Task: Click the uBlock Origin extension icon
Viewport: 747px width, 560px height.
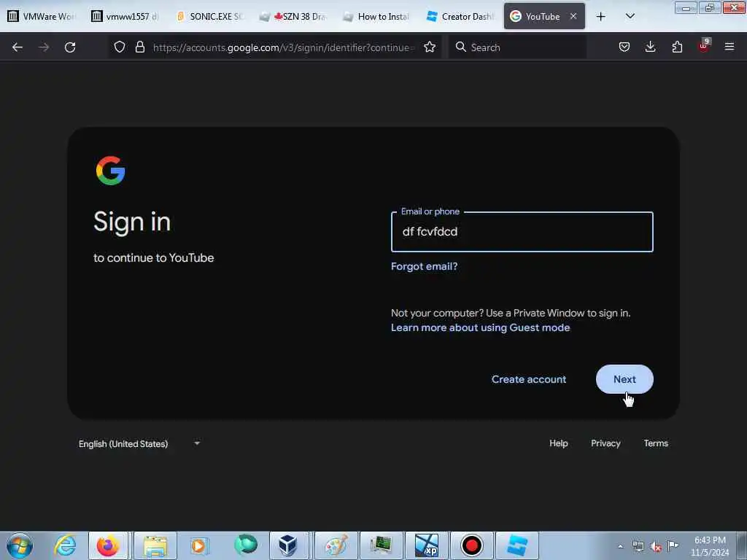Action: click(704, 46)
